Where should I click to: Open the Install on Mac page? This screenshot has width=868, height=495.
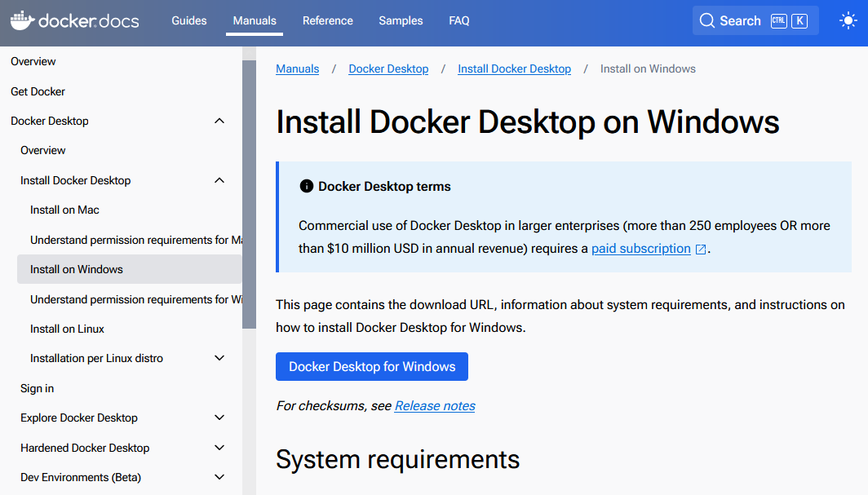pos(64,210)
